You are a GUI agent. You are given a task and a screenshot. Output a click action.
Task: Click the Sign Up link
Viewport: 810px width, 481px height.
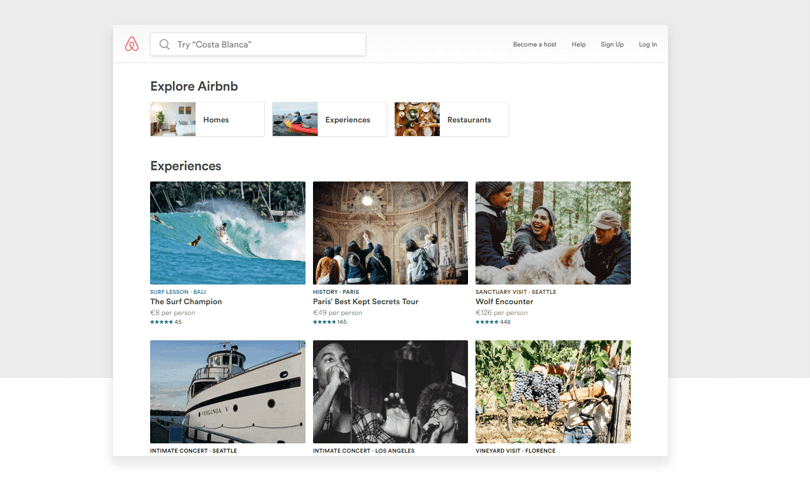click(612, 44)
